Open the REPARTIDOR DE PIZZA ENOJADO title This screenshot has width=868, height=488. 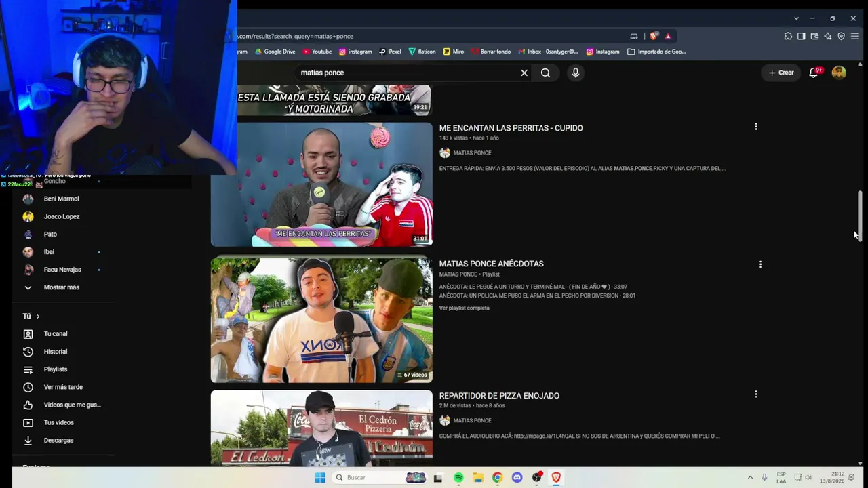(499, 396)
